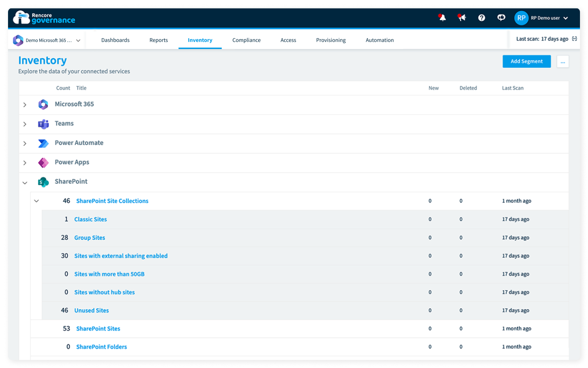Click '1 month ago' in SharePoint Folders row
This screenshot has height=368, width=588.
(517, 347)
